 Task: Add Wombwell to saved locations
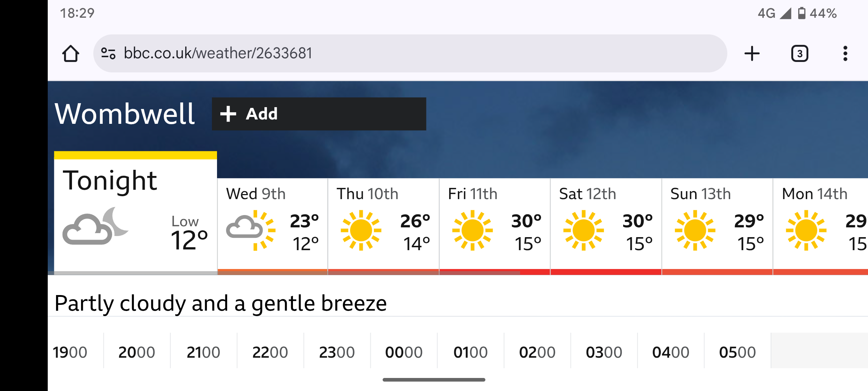(x=319, y=114)
